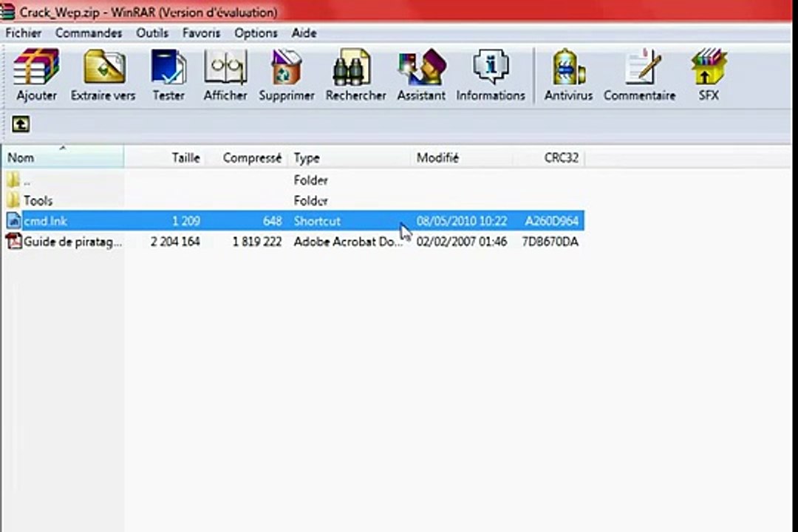Click the Ajouter toolbar icon
798x532 pixels.
(36, 67)
